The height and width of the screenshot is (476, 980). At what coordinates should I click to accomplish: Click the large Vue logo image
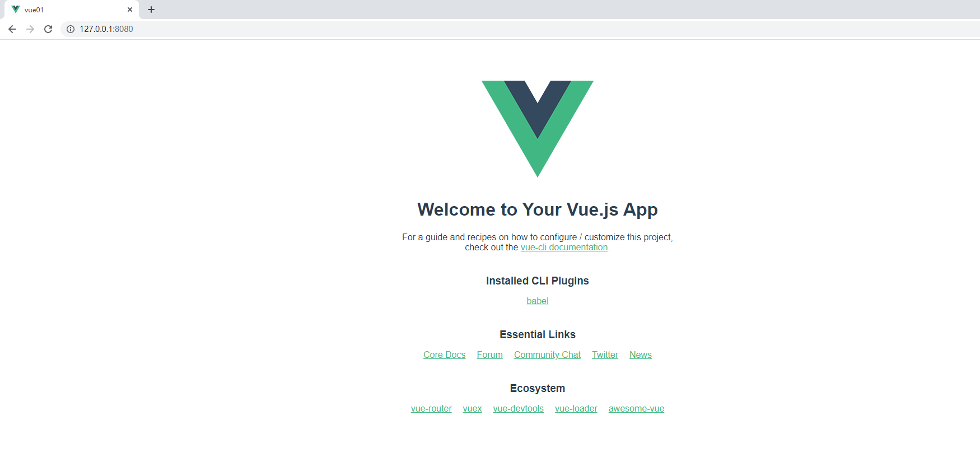538,129
